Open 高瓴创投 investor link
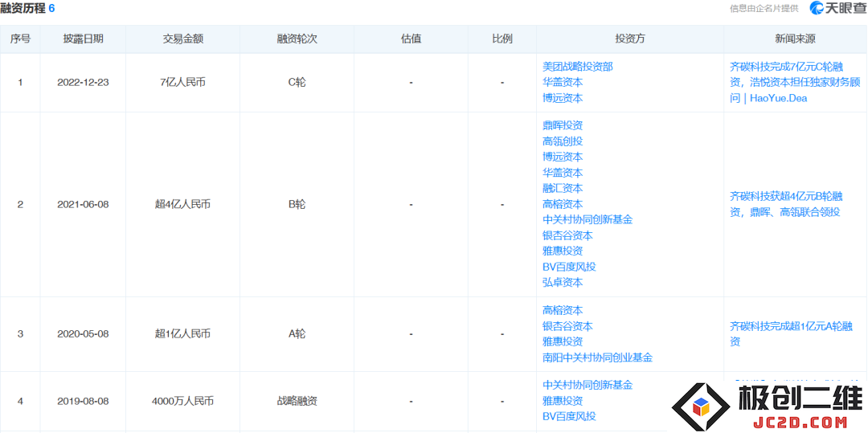Screen dimensions: 868x433 (x=563, y=141)
